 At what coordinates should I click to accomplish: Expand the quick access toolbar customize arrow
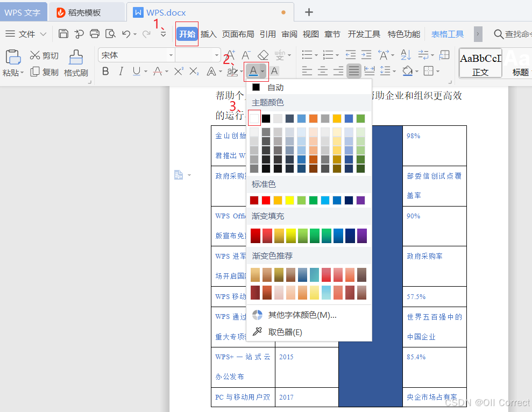click(x=163, y=34)
